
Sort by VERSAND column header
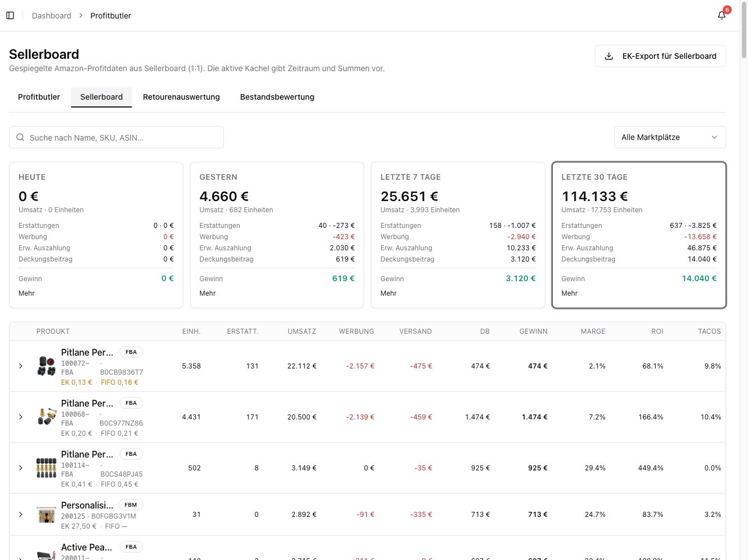415,332
